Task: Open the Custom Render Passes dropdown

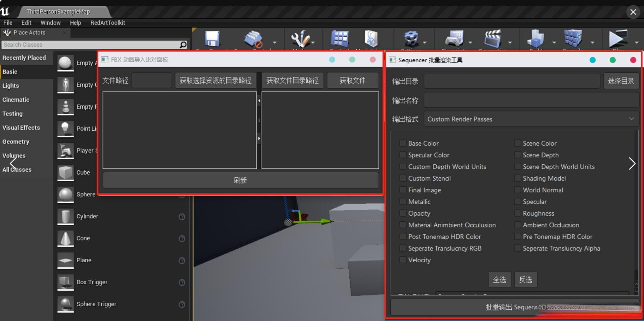Action: point(531,119)
